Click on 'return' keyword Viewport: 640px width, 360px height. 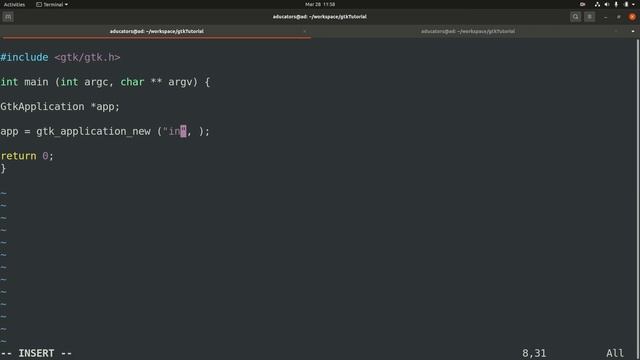[x=18, y=156]
